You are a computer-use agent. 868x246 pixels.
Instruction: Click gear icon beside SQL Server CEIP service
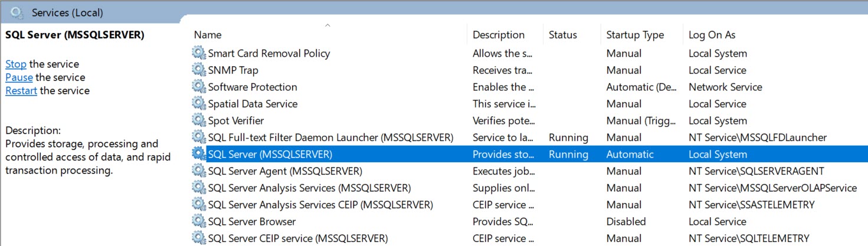pyautogui.click(x=199, y=238)
